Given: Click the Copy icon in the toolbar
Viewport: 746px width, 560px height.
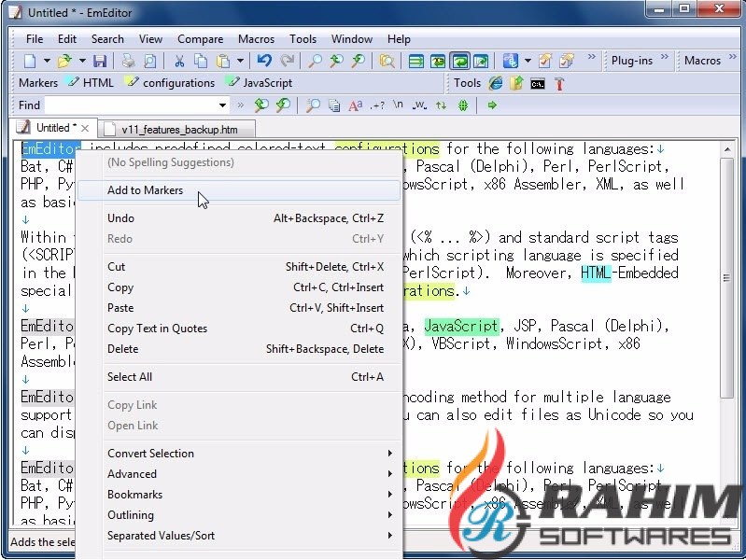Looking at the screenshot, I should pos(201,61).
